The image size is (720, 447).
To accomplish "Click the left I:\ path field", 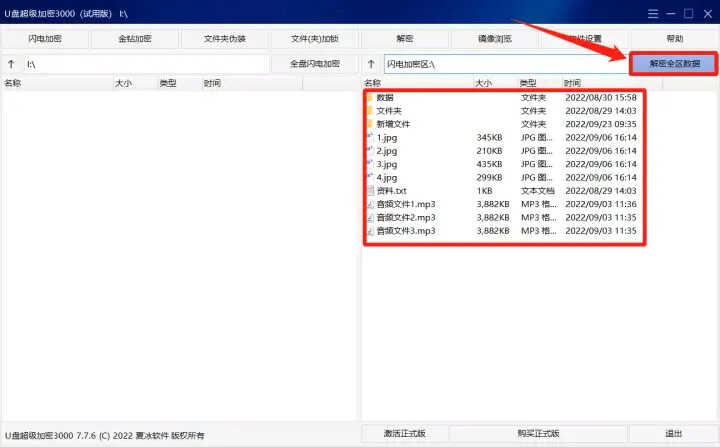I will pos(146,64).
